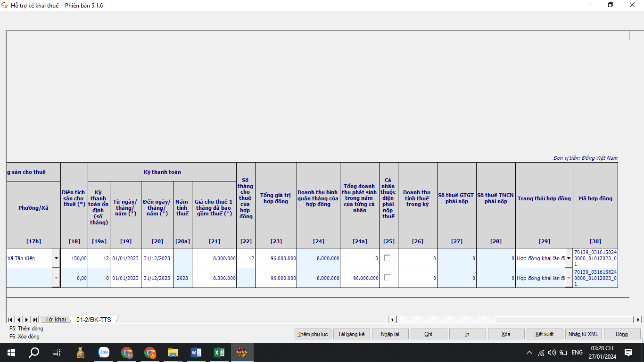Open Phường/Xã dropdown showing Xã Tân Kiên
Viewport: 644px width, 362px height.
(56, 258)
